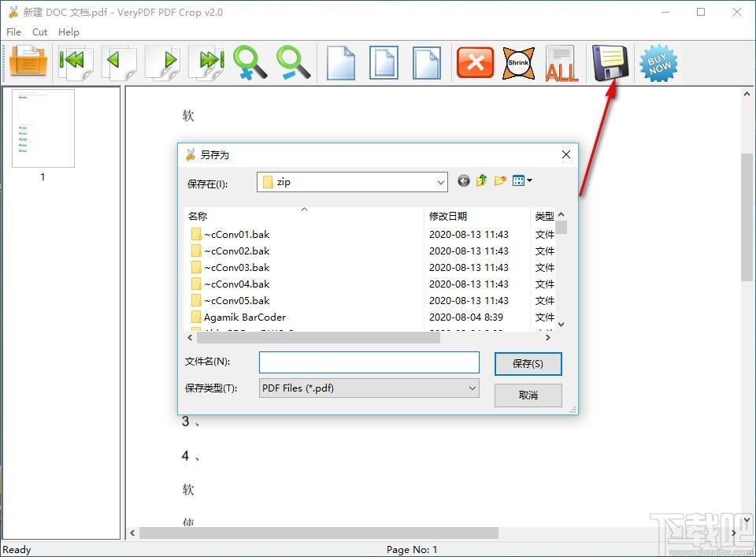Go back in save dialog

[463, 181]
